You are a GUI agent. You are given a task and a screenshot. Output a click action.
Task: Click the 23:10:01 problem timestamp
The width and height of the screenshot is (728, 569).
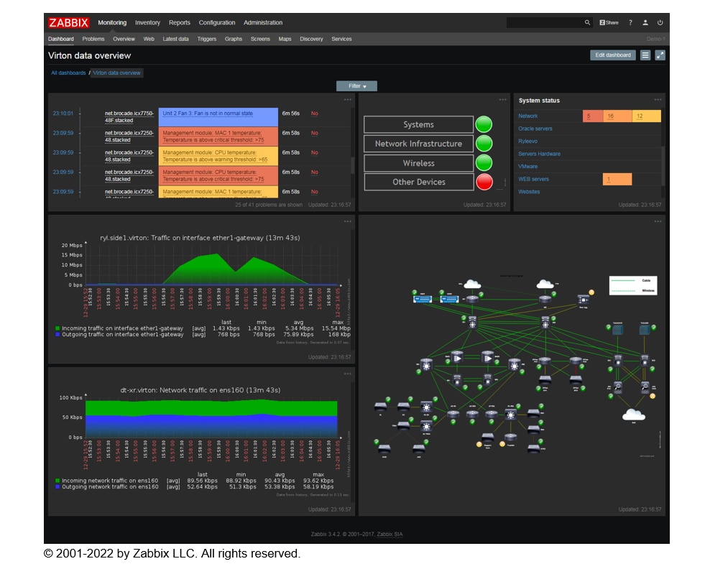63,114
